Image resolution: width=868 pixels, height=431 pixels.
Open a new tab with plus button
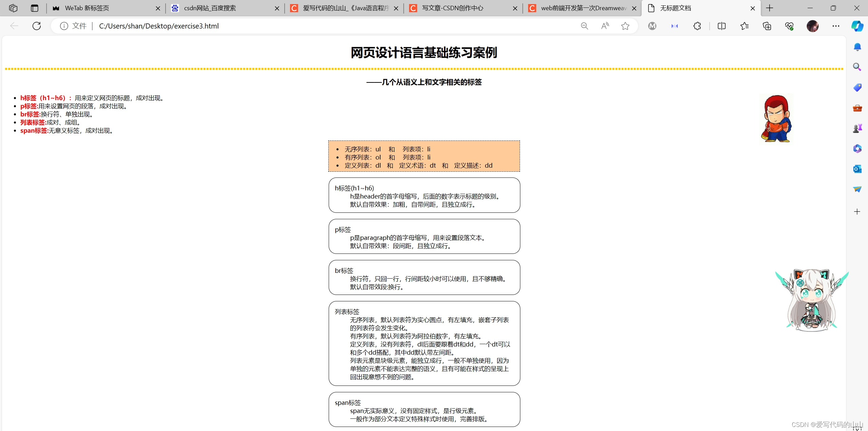point(770,8)
